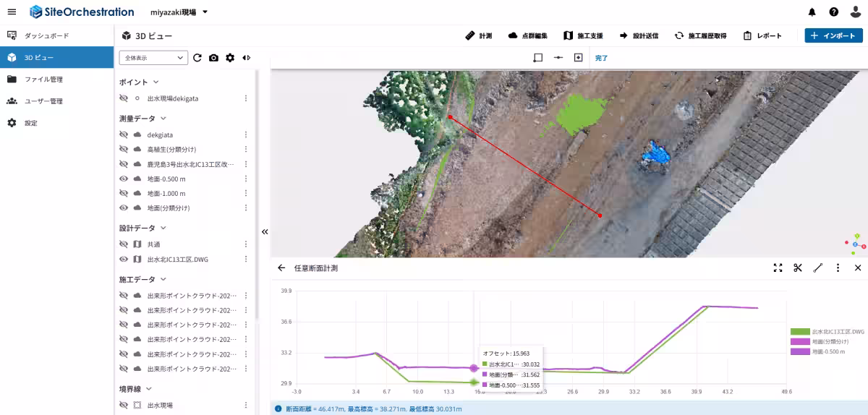Image resolution: width=868 pixels, height=415 pixels.
Task: Open the 全体表示 view dropdown
Action: click(x=153, y=58)
